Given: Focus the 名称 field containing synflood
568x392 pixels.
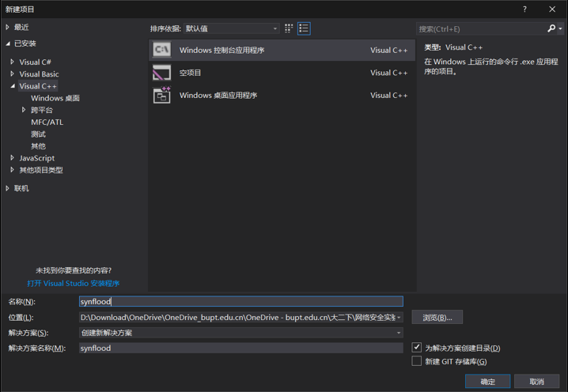Looking at the screenshot, I should pos(241,301).
